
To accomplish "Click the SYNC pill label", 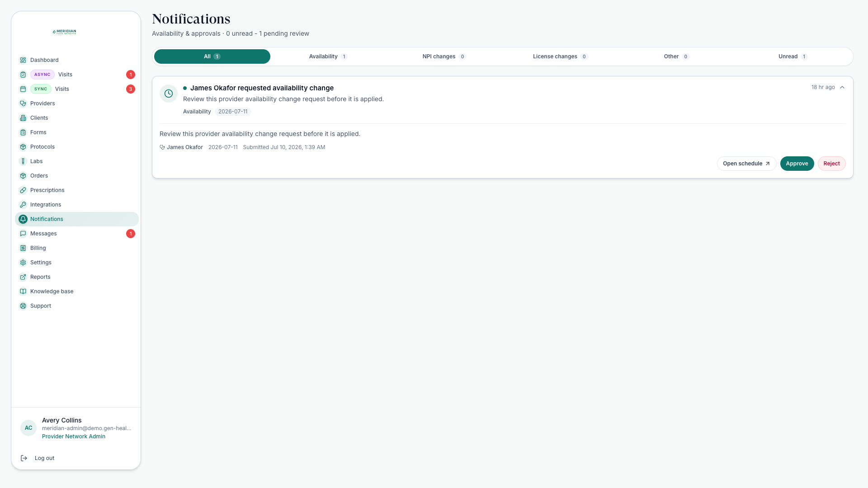I will click(41, 89).
